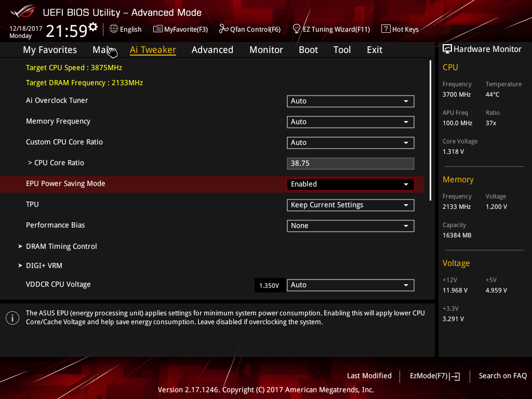Open Performance Bias dropdown

point(351,225)
